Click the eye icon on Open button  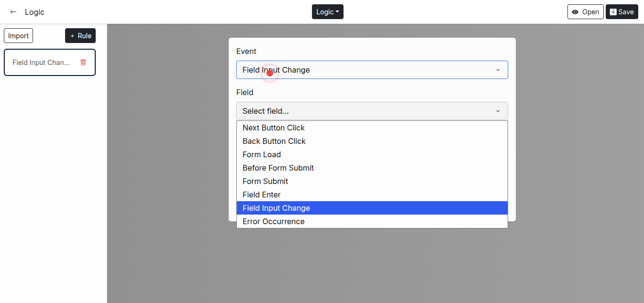[575, 12]
